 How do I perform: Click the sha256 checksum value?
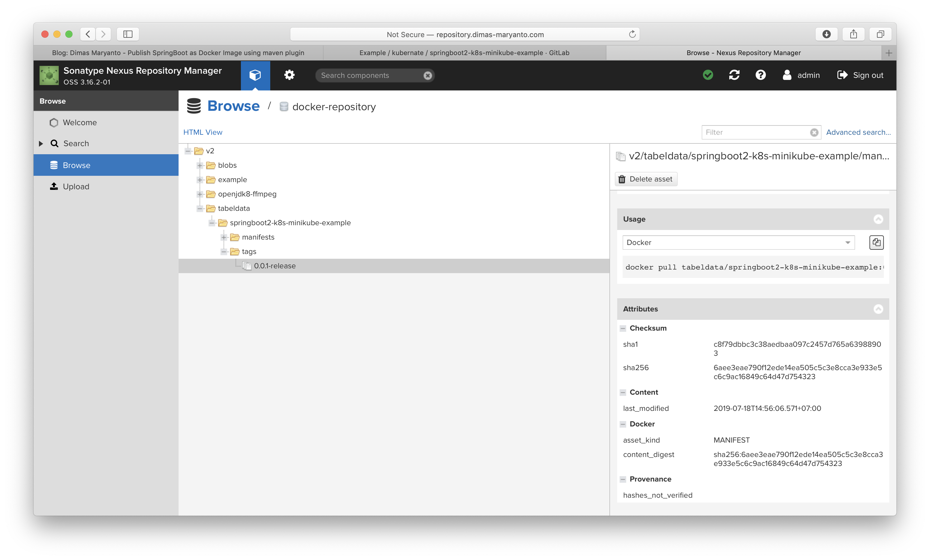(798, 372)
